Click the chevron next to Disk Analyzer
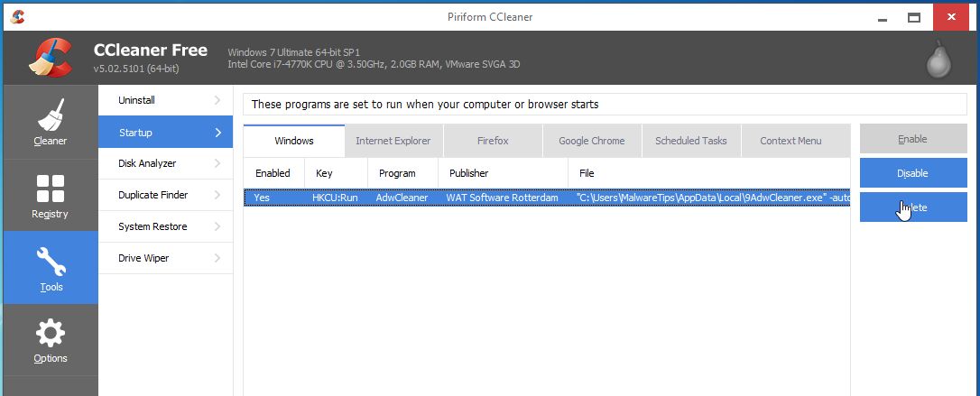The height and width of the screenshot is (396, 980). [x=217, y=163]
